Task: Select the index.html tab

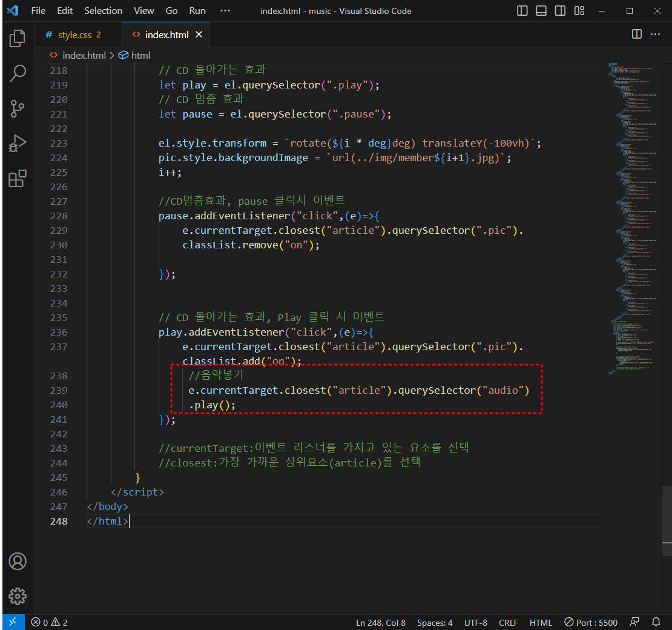Action: (166, 35)
